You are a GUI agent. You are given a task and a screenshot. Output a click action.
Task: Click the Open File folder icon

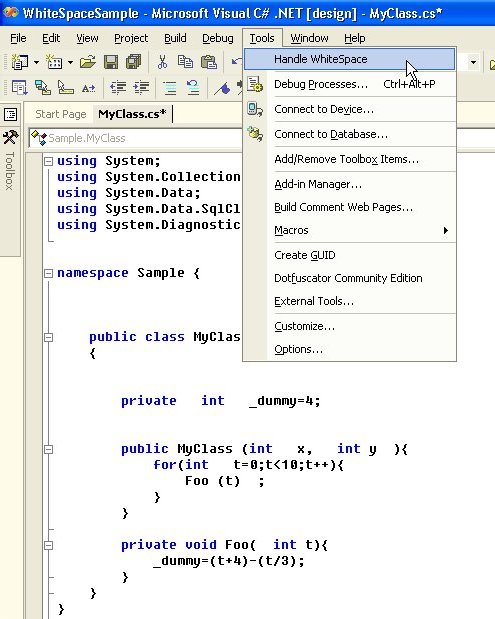[x=88, y=62]
